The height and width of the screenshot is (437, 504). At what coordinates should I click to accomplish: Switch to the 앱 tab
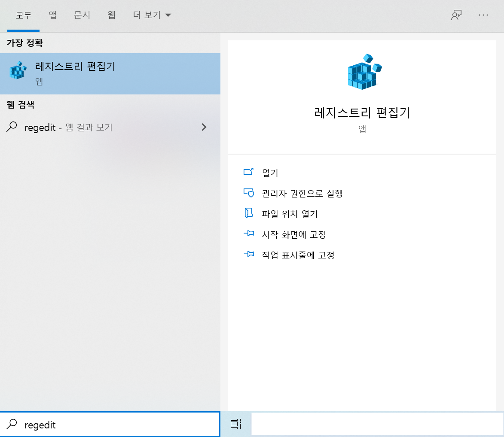52,15
